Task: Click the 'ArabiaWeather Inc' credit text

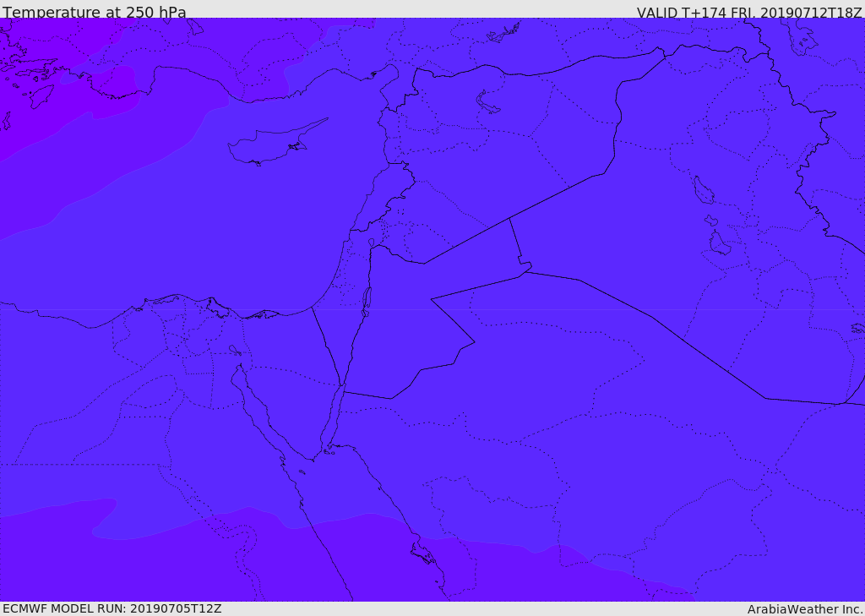Action: coord(805,609)
